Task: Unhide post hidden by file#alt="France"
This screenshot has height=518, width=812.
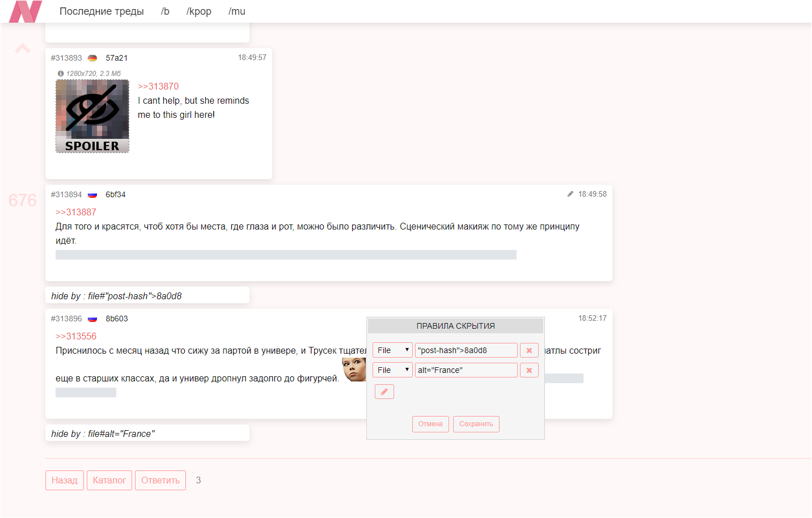Action: tap(147, 434)
